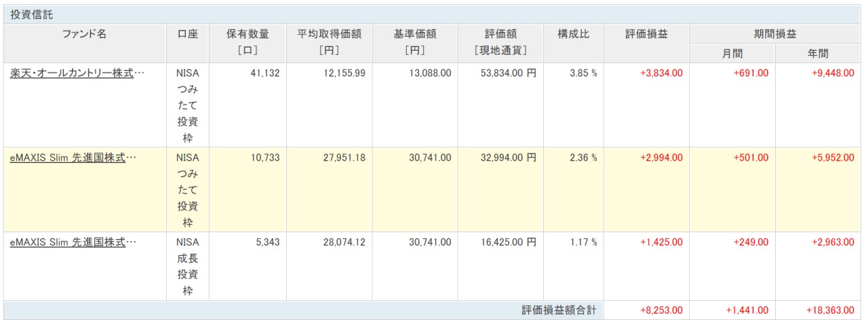Click the 口座 column header
The image size is (868, 326).
click(188, 35)
